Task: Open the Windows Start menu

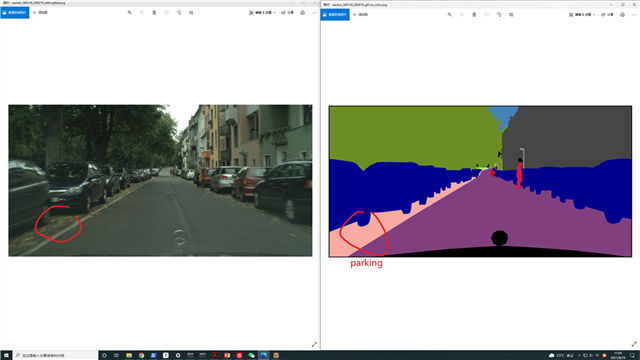Action: pyautogui.click(x=6, y=356)
